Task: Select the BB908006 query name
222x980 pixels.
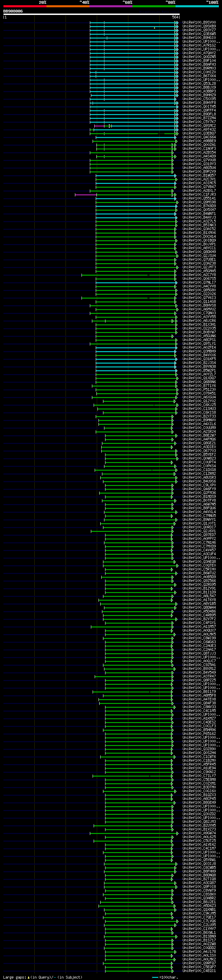Action: coord(13,11)
